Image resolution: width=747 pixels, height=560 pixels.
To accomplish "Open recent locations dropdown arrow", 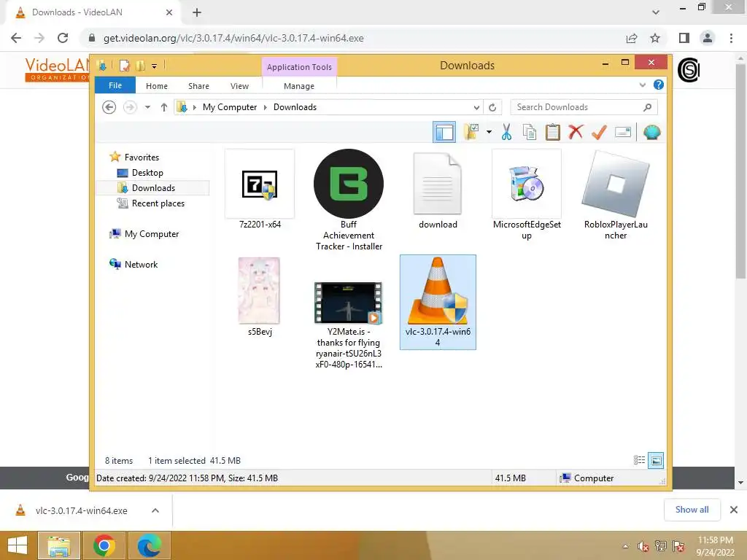I will pyautogui.click(x=147, y=107).
